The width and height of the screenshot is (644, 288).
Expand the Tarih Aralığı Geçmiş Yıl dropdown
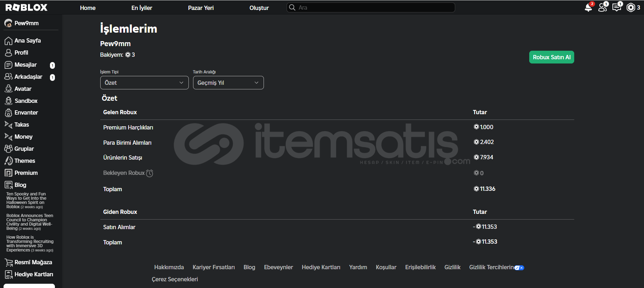click(x=228, y=83)
